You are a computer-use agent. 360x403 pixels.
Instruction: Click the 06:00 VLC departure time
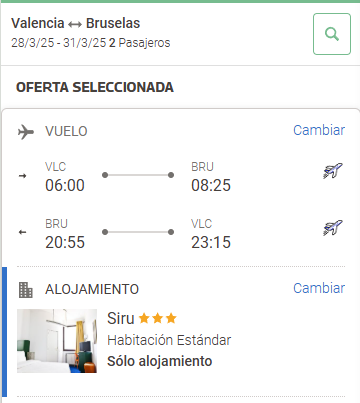tap(65, 185)
